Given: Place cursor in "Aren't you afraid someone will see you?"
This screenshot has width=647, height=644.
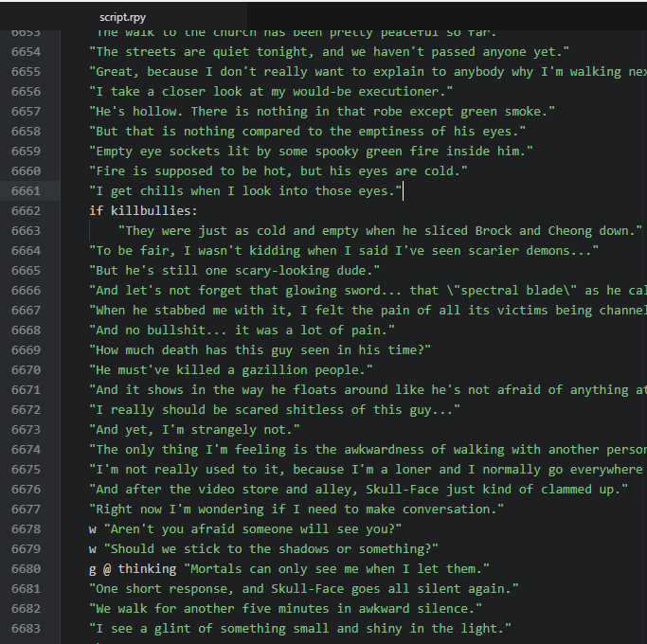Looking at the screenshot, I should 253,529.
